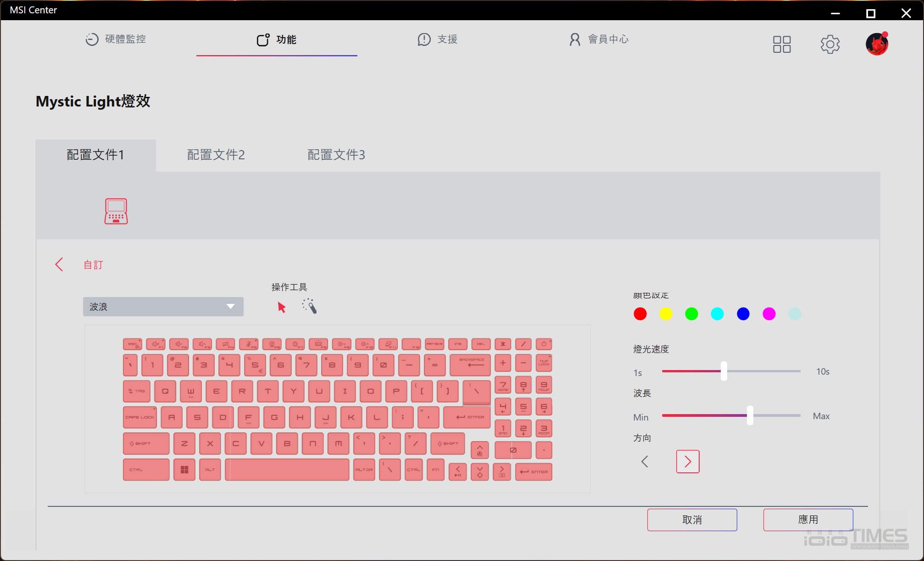Pick the green color swatch
Viewport: 924px width, 561px height.
point(691,314)
